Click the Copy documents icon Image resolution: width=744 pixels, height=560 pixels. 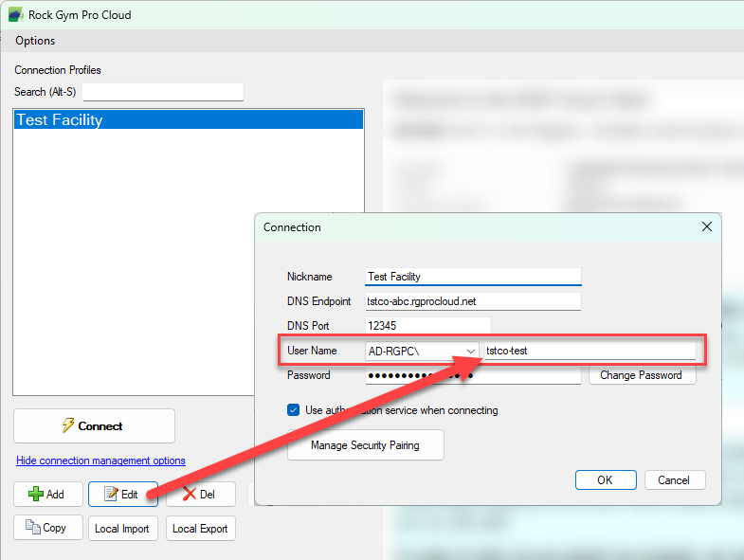point(33,527)
